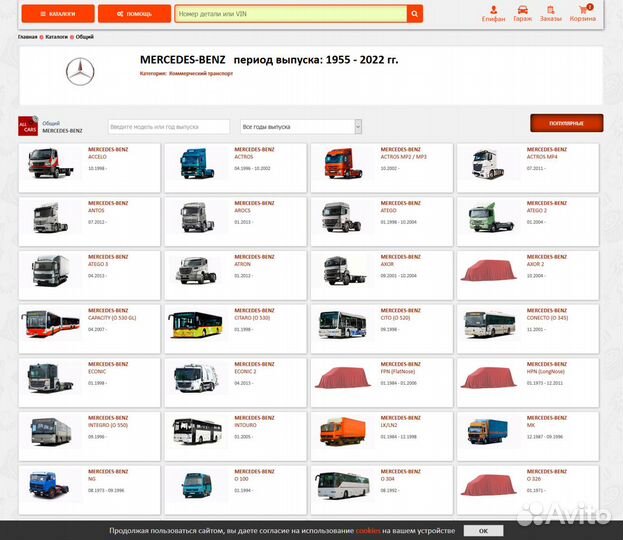Image resolution: width=623 pixels, height=540 pixels.
Task: Open the INTEGRO (O 550) bus thumbnail
Action: point(51,431)
